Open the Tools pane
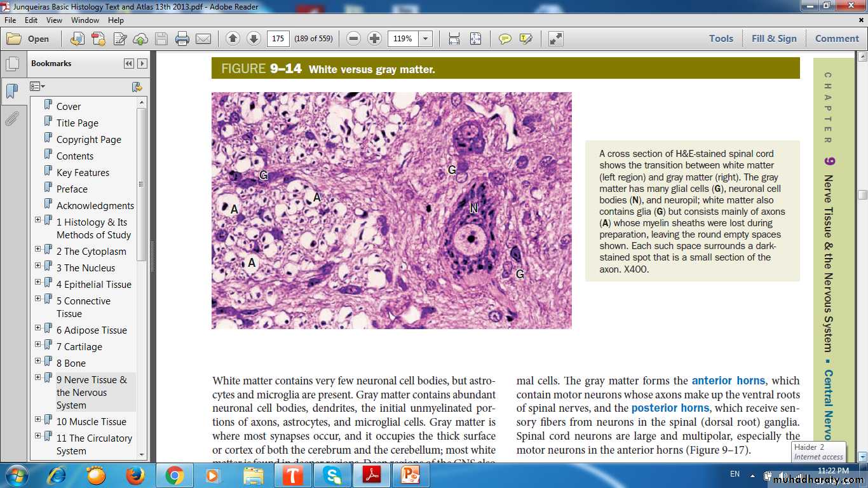The image size is (868, 488). 721,39
